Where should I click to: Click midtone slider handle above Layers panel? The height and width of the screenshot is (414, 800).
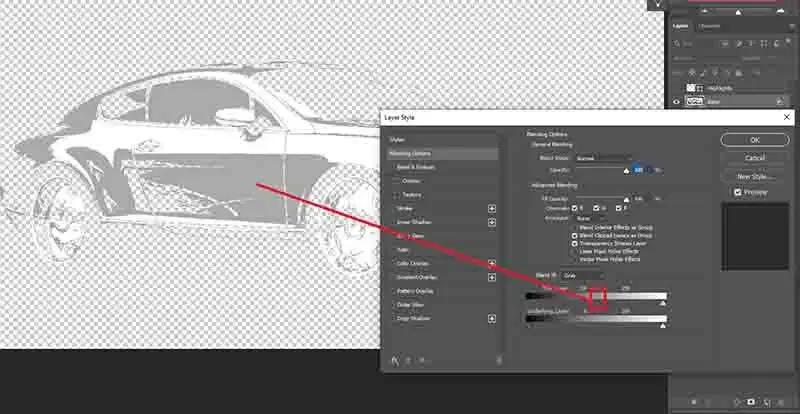pos(738,12)
